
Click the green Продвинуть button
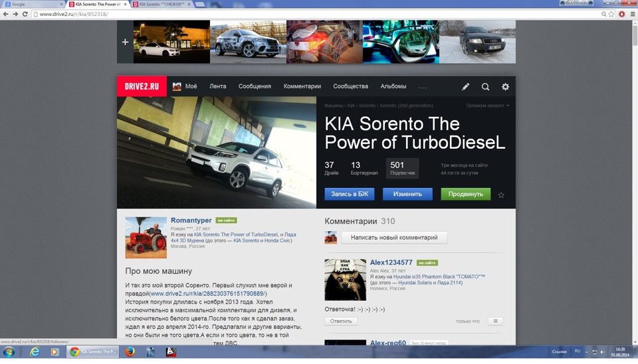466,194
